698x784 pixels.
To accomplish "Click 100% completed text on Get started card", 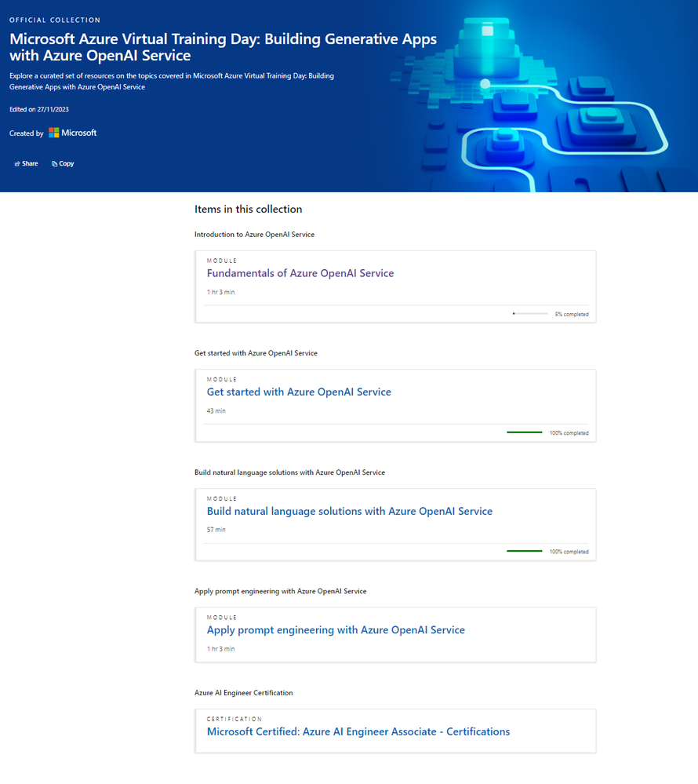I will click(x=569, y=433).
